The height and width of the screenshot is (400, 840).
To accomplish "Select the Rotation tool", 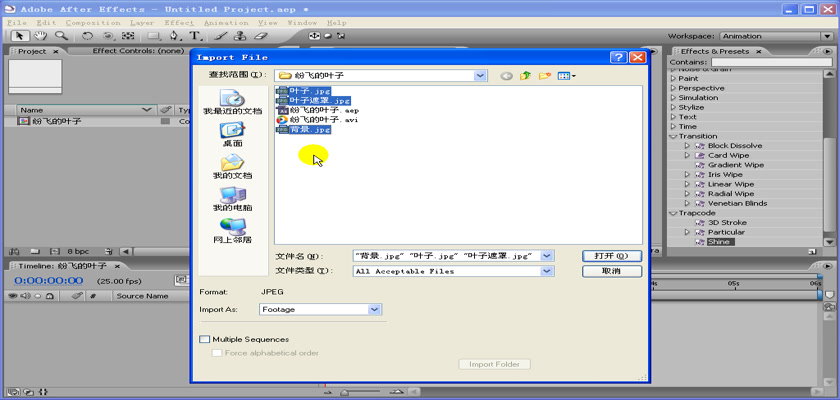I will pos(87,36).
